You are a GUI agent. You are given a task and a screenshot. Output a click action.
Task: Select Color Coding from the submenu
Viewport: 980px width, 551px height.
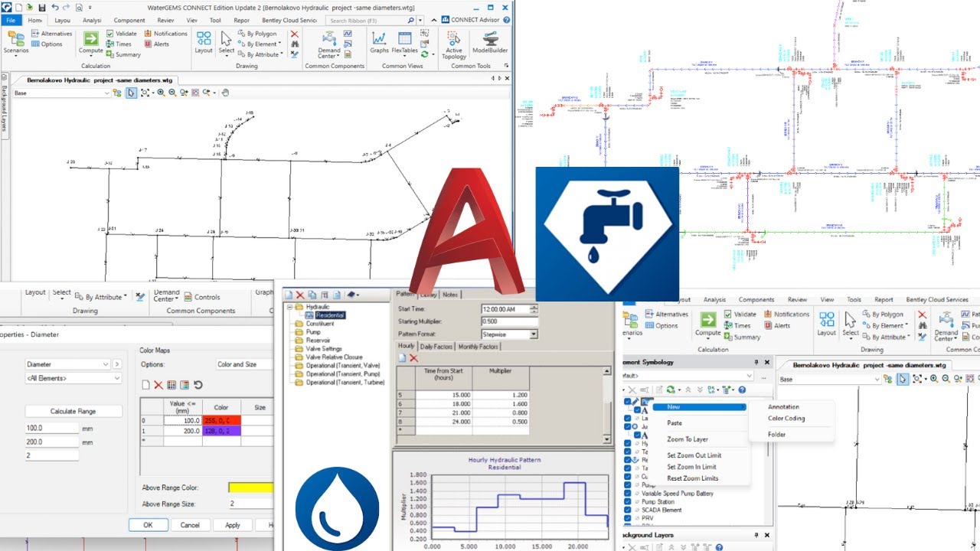pos(786,419)
